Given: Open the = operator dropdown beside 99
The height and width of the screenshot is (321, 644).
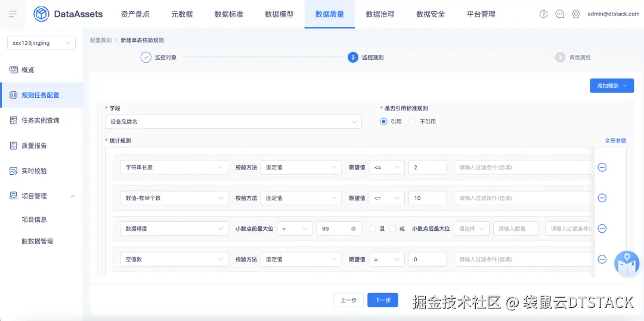Looking at the screenshot, I should click(295, 229).
